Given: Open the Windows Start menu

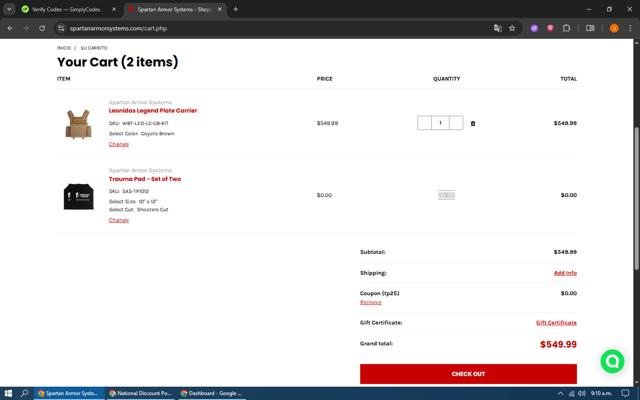Looking at the screenshot, I should tap(8, 393).
